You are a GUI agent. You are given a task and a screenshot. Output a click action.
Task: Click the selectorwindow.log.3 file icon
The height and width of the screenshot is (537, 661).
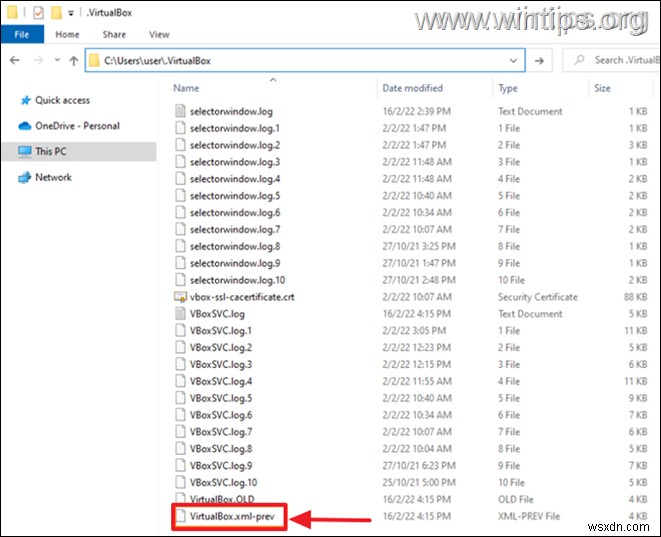pos(180,162)
